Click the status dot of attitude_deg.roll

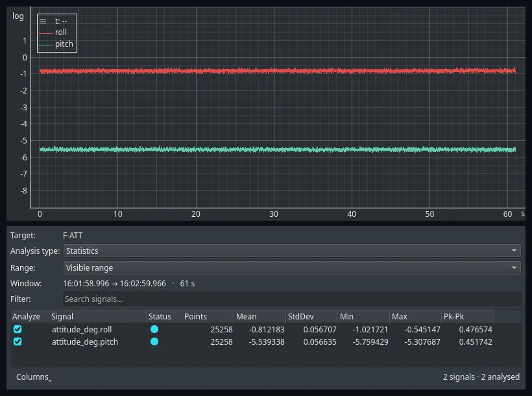click(x=154, y=329)
